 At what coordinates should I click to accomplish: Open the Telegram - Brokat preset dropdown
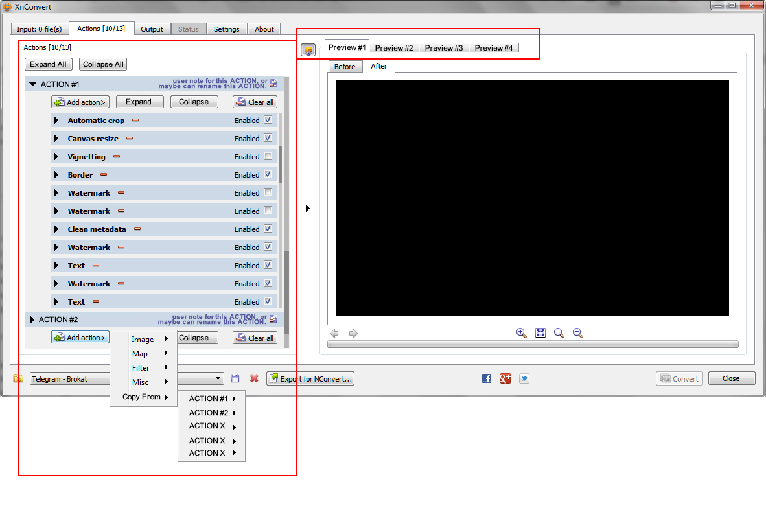[218, 378]
